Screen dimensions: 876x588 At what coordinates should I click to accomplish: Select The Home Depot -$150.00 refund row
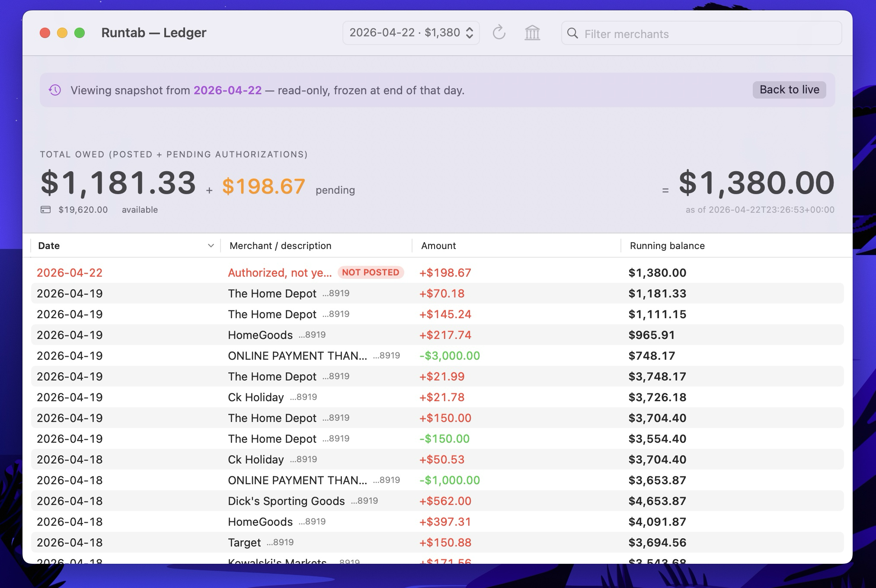pos(438,439)
